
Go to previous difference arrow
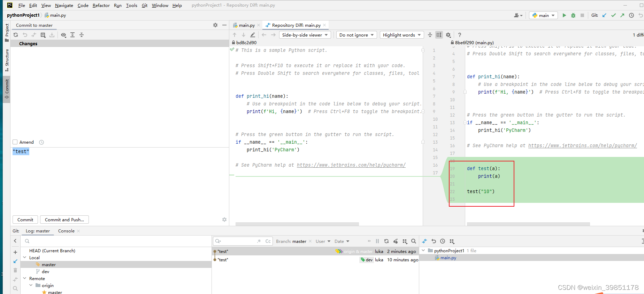235,35
